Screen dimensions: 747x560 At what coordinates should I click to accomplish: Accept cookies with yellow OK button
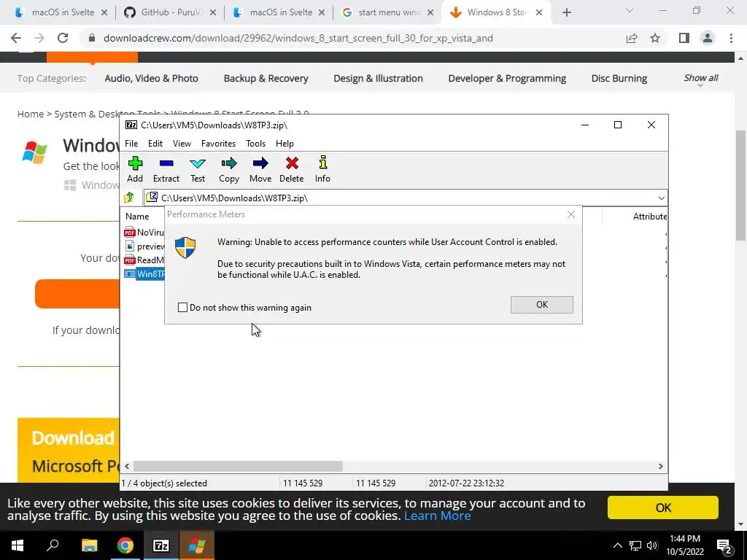[662, 507]
